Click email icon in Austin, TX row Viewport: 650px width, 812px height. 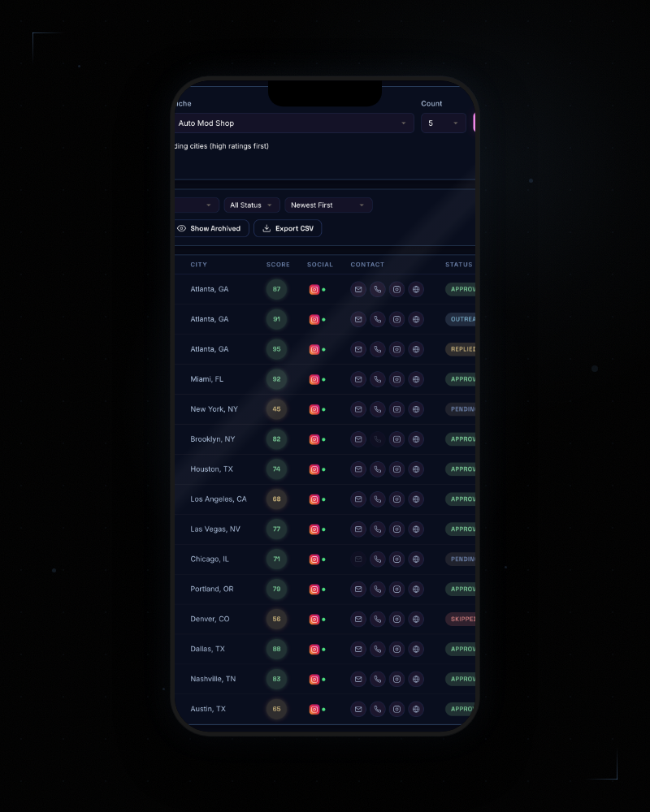[358, 709]
